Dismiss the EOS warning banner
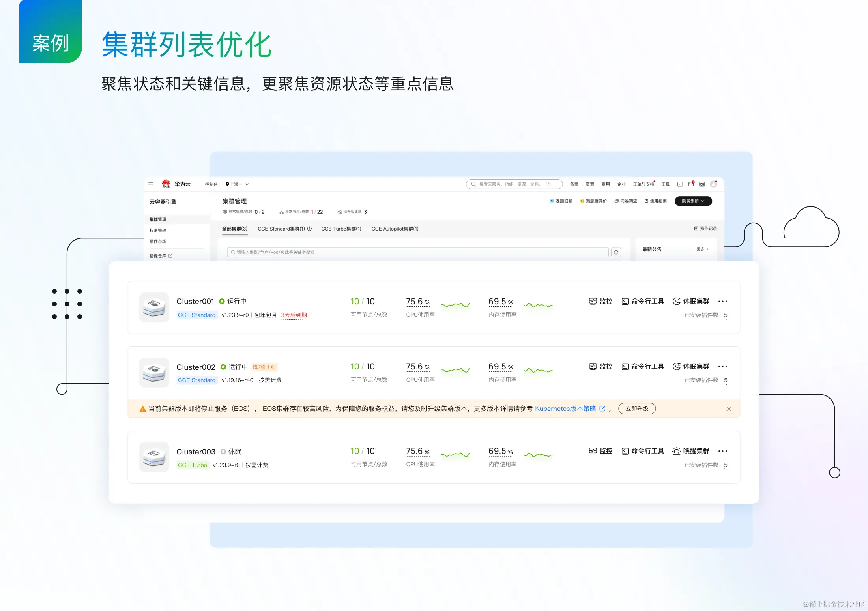The height and width of the screenshot is (611, 868). coord(729,409)
